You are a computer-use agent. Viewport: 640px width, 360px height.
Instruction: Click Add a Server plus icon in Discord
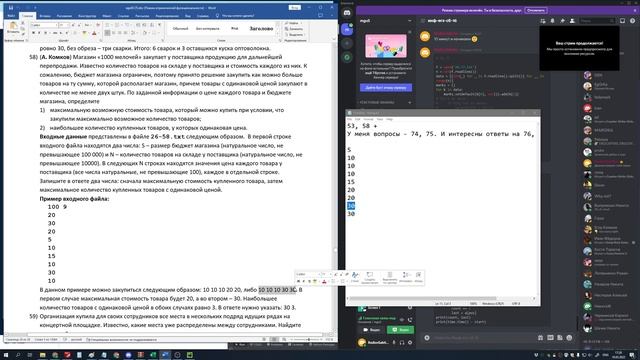(x=347, y=43)
